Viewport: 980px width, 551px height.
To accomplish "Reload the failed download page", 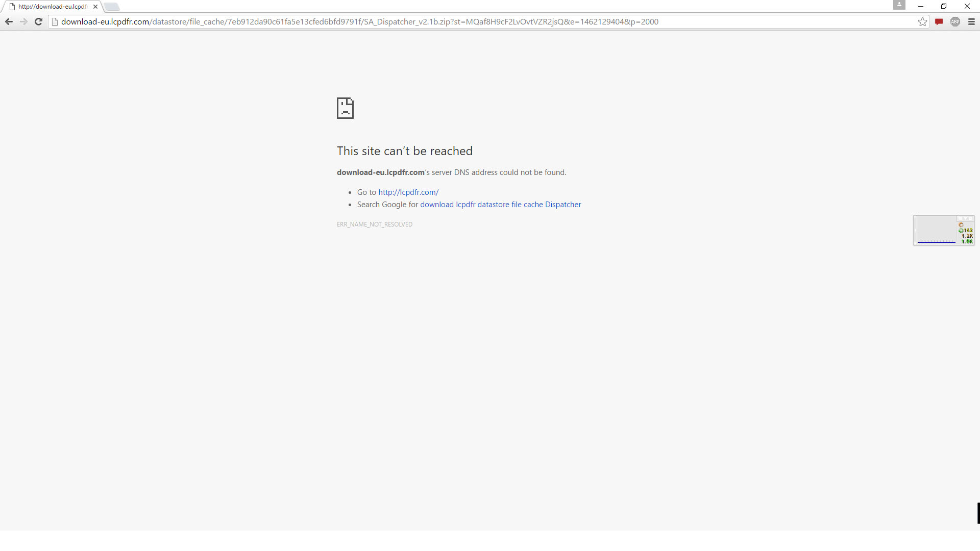I will click(38, 21).
